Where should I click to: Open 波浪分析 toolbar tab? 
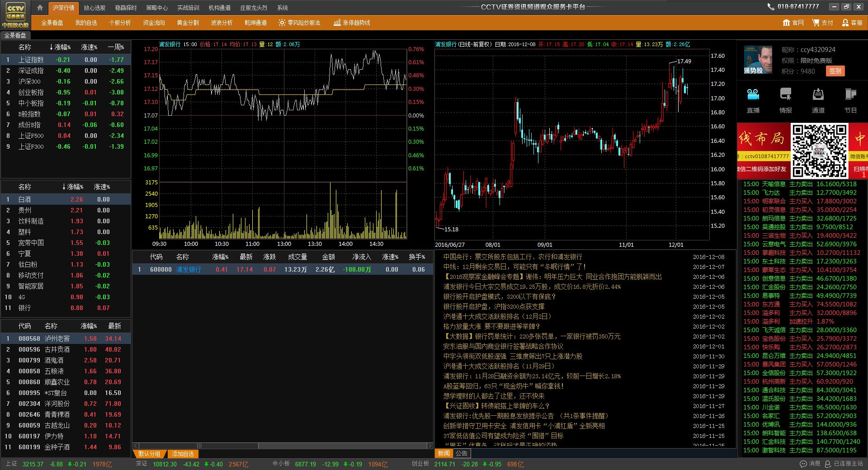tap(222, 23)
